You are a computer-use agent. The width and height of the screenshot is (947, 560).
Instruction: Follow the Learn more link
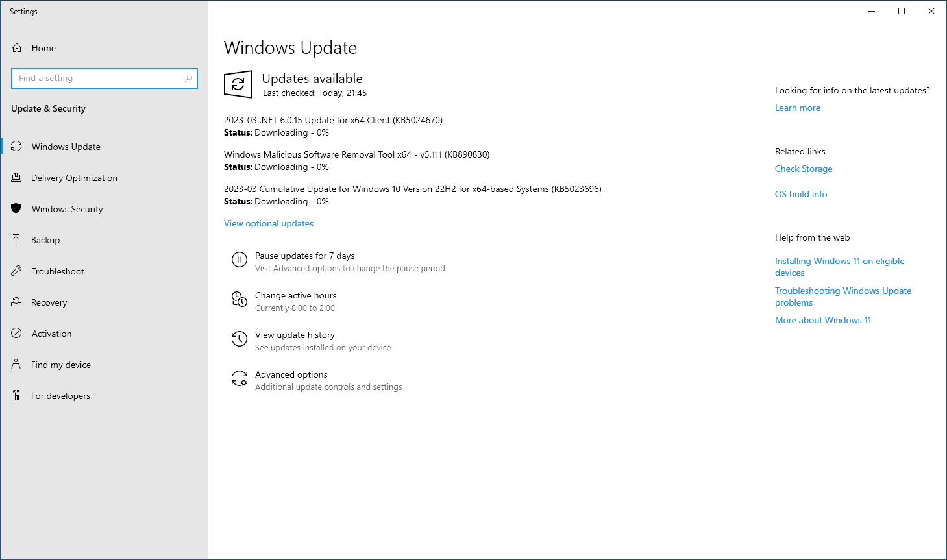pyautogui.click(x=798, y=108)
